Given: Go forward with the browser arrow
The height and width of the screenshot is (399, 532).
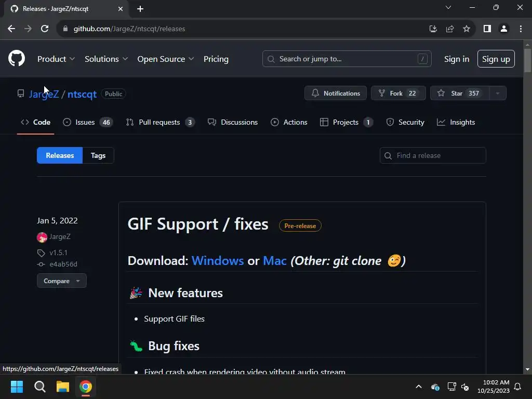Looking at the screenshot, I should [x=28, y=29].
